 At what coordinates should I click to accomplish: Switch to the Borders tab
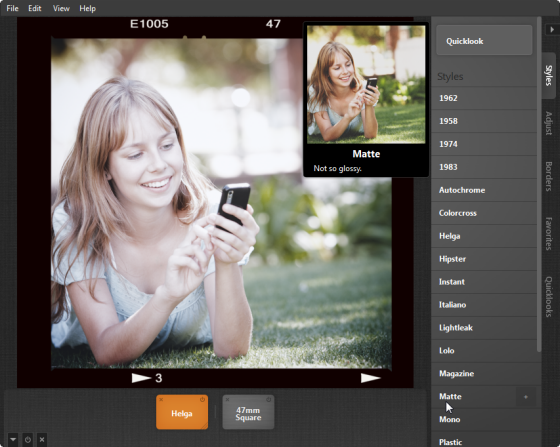(x=549, y=176)
